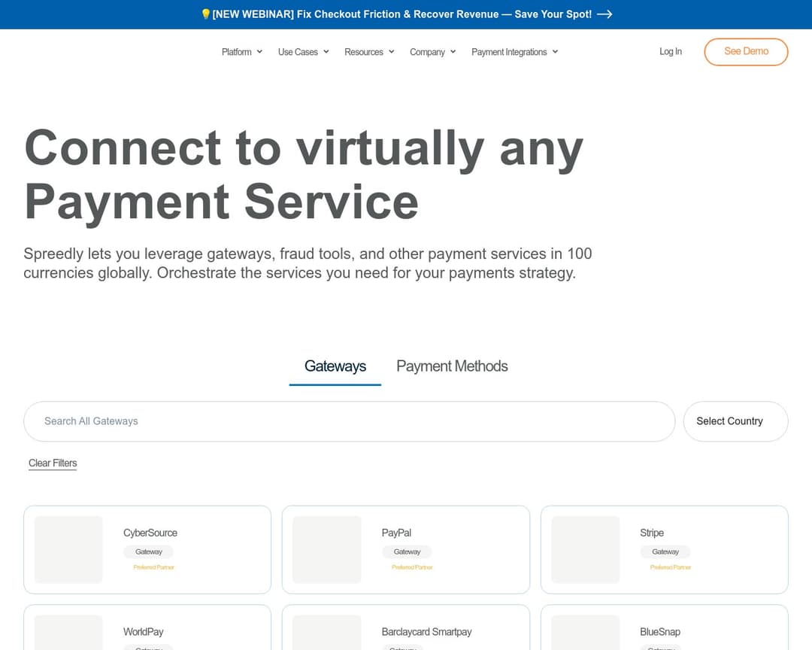Open the Use Cases navigation menu
The image size is (812, 650).
[x=304, y=52]
